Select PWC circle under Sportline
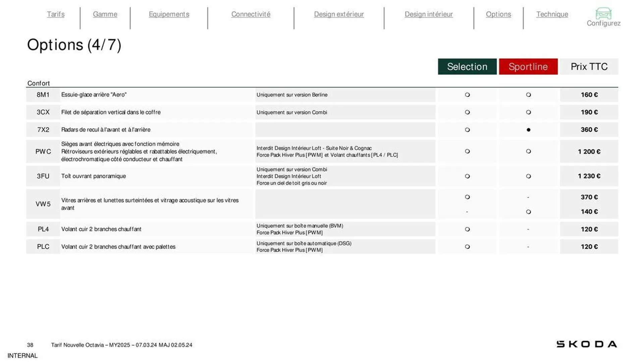Image resolution: width=644 pixels, height=362 pixels. (528, 151)
